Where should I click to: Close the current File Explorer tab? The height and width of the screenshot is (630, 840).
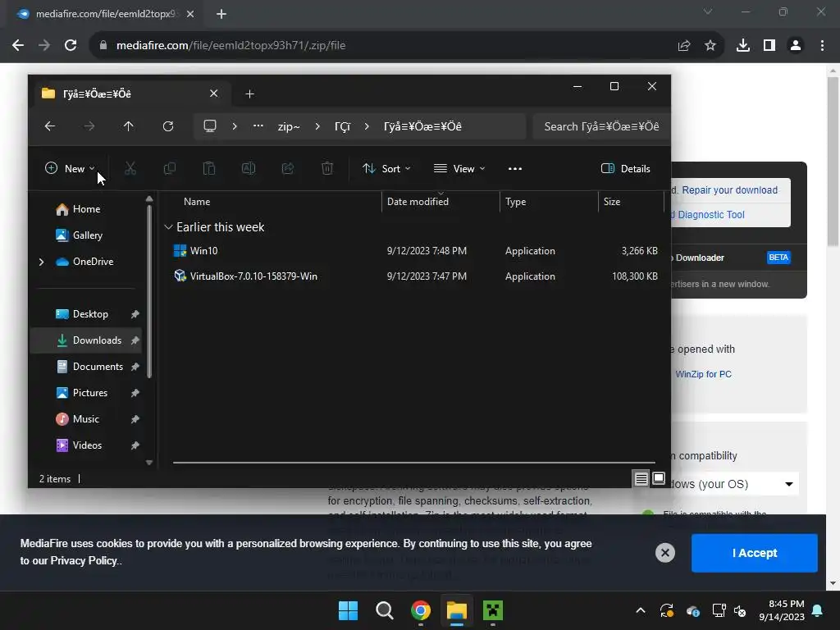click(x=214, y=94)
